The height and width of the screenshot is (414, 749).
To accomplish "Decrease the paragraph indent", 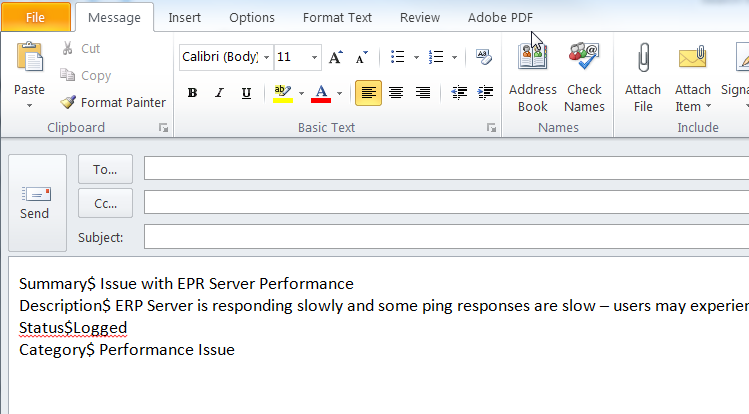I will (x=459, y=93).
